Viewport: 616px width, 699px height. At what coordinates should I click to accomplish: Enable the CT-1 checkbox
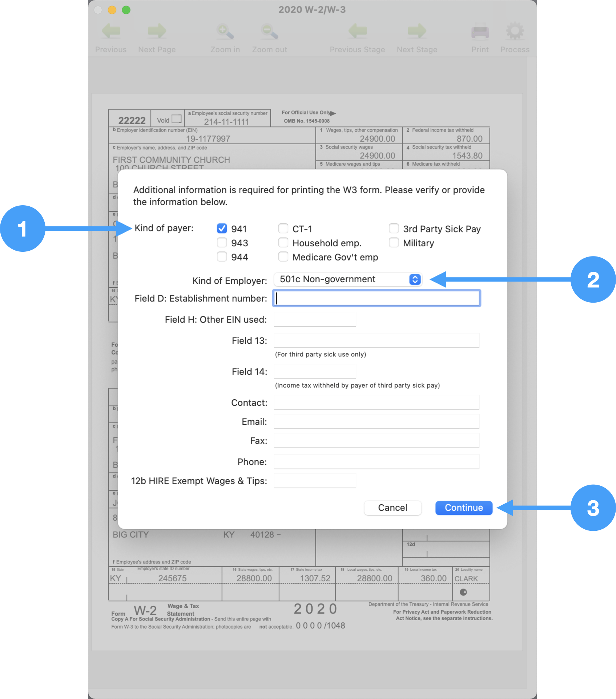283,229
